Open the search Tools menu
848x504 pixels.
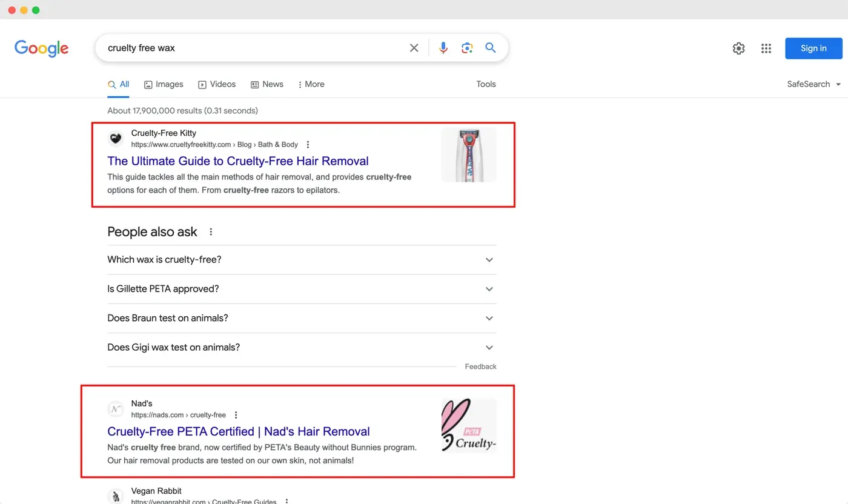[x=486, y=84]
